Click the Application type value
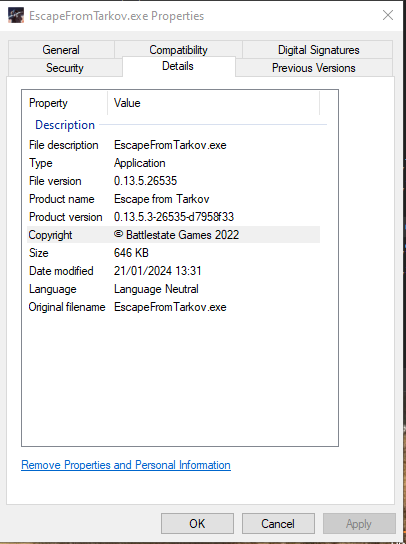The height and width of the screenshot is (544, 406). [139, 163]
